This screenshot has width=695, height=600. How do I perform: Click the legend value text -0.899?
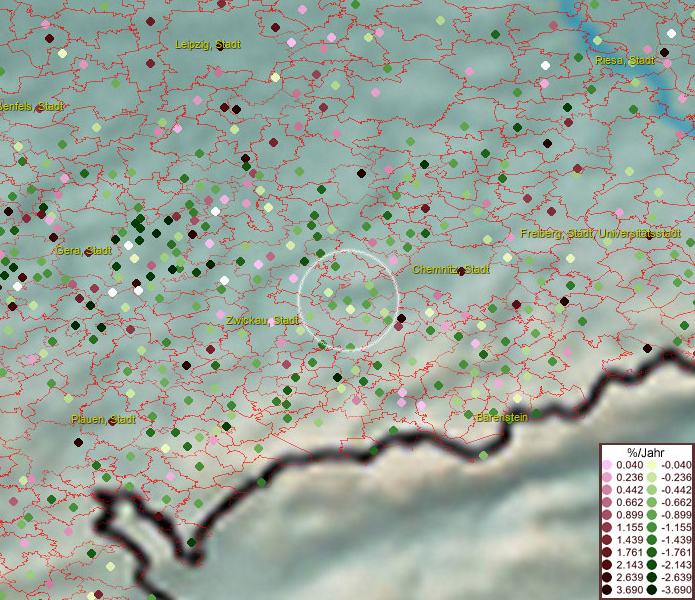(676, 515)
